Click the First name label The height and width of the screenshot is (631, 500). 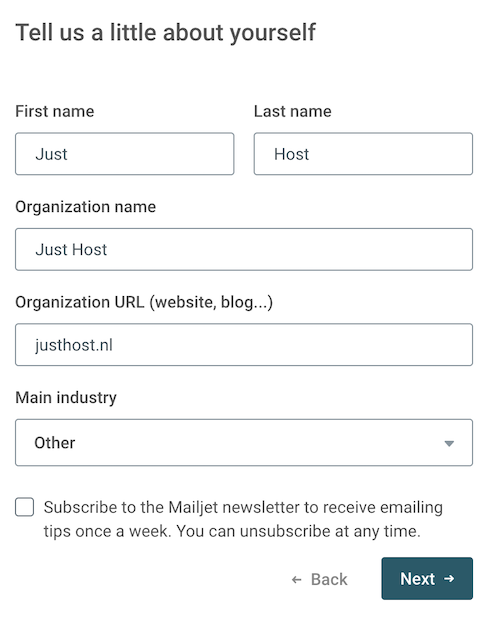pos(55,111)
